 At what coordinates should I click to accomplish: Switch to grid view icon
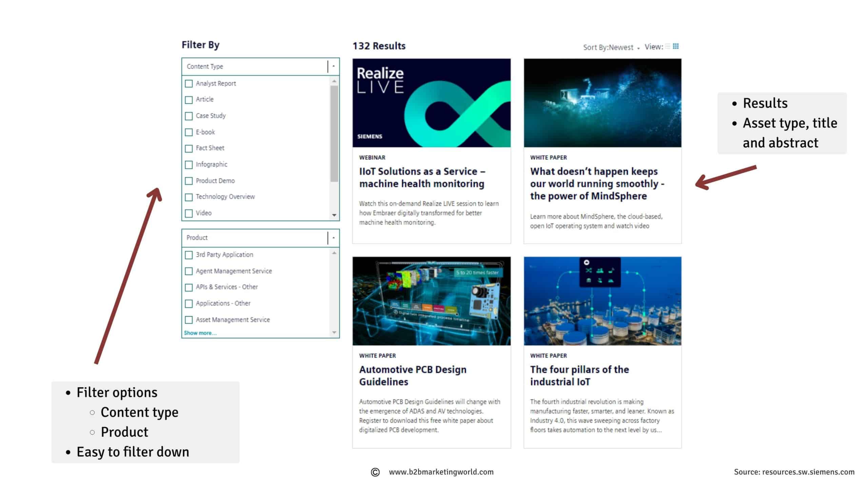click(x=676, y=46)
